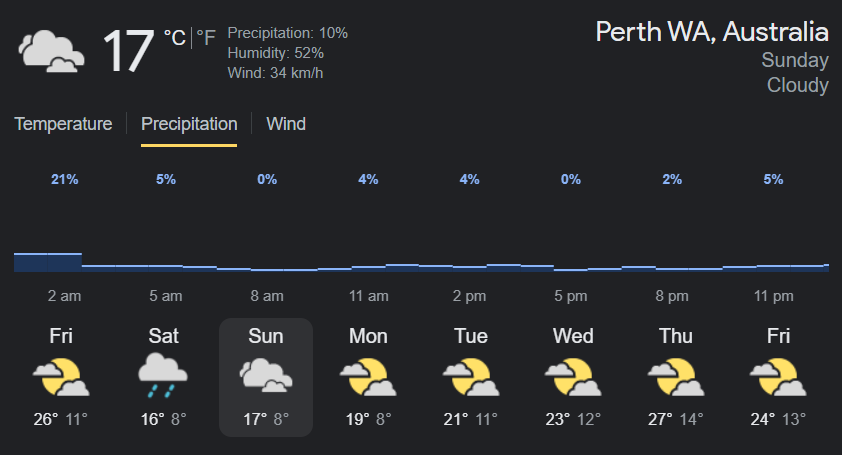Click Wednesday's partly cloudy icon
Screen dimensions: 842x455
point(573,377)
